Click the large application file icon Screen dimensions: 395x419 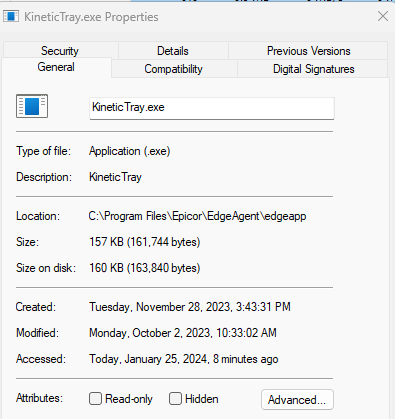(x=32, y=106)
